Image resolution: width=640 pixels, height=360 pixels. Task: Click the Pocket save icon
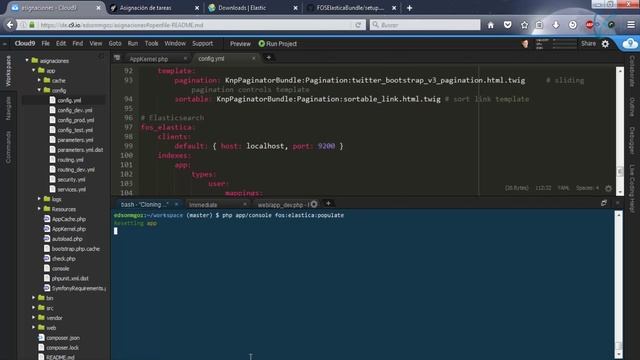click(507, 25)
